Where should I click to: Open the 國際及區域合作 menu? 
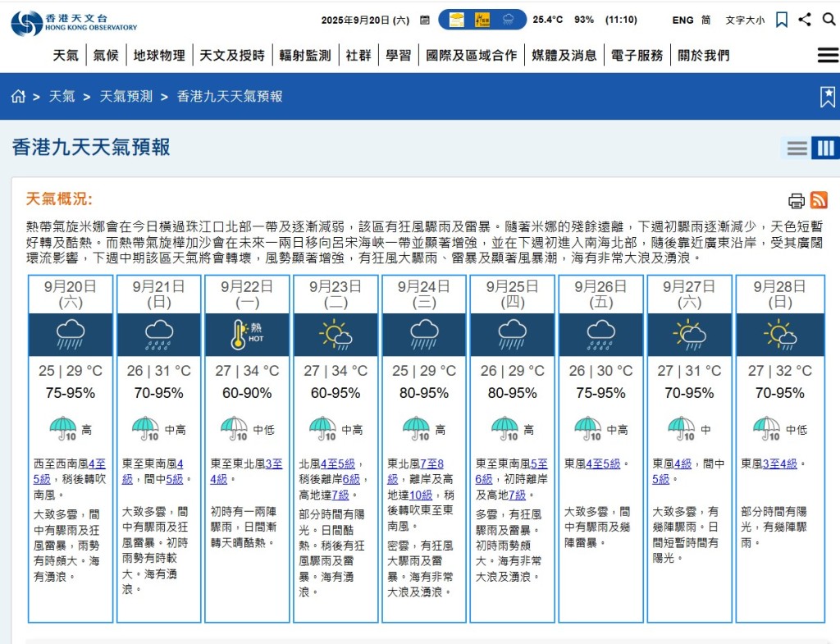472,55
